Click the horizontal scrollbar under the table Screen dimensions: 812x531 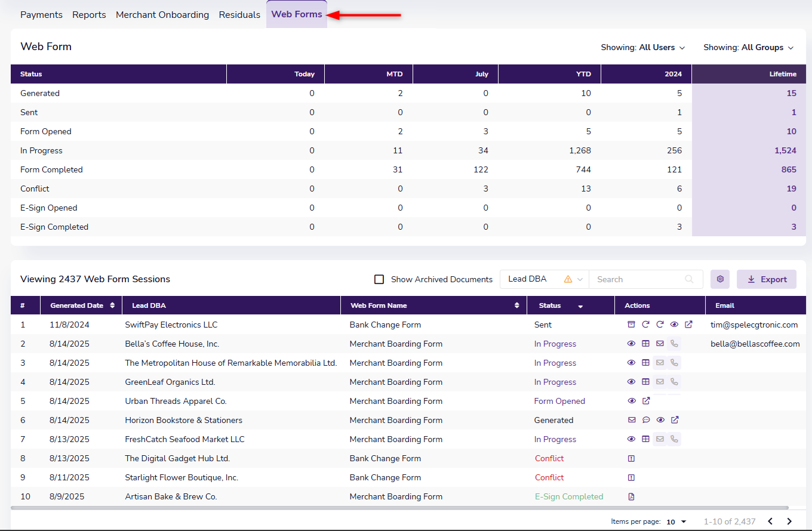click(x=400, y=508)
